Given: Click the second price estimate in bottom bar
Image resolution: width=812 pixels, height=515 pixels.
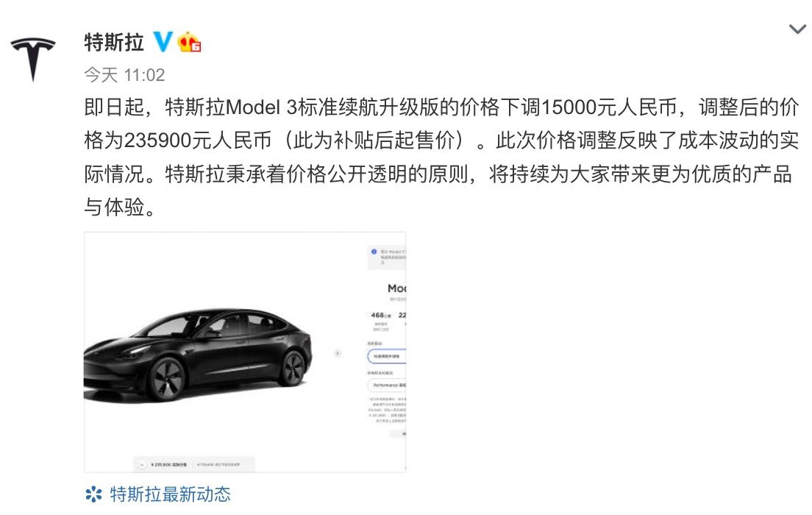Looking at the screenshot, I should point(218,465).
